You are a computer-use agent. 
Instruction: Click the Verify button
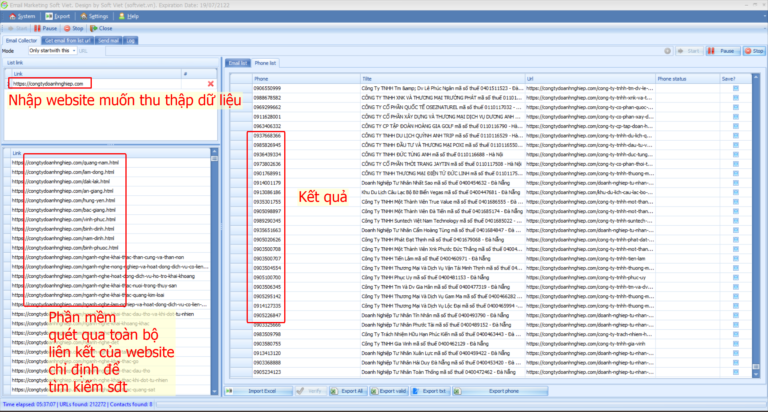tap(311, 391)
